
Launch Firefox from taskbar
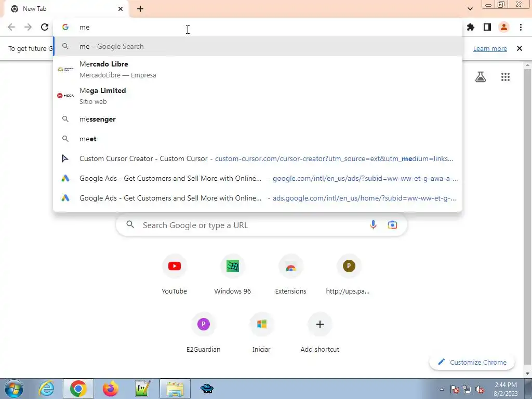pos(111,389)
